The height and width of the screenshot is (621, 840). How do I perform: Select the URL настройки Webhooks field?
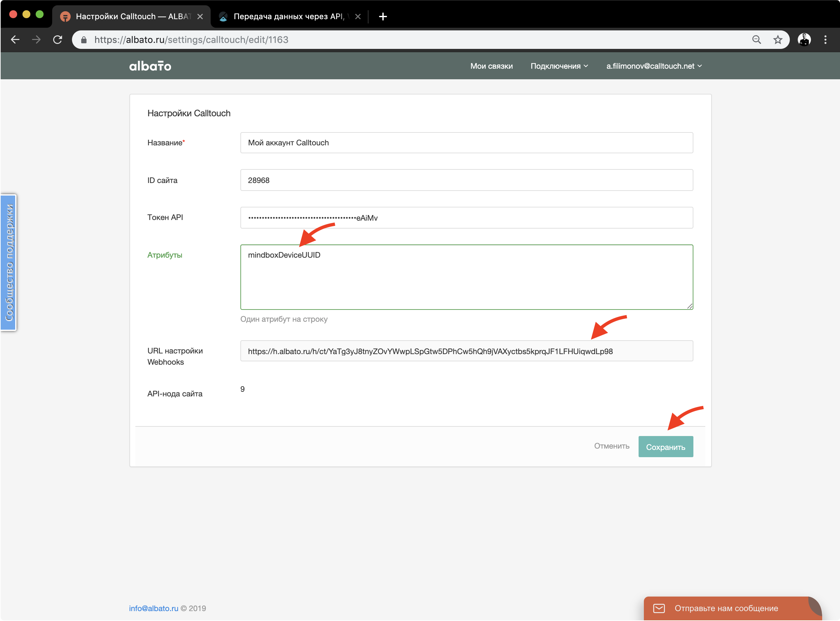coord(467,351)
